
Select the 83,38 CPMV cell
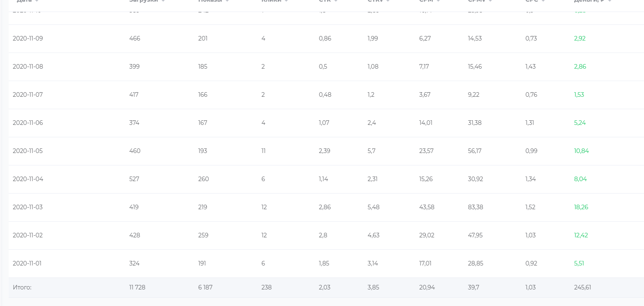click(x=475, y=207)
